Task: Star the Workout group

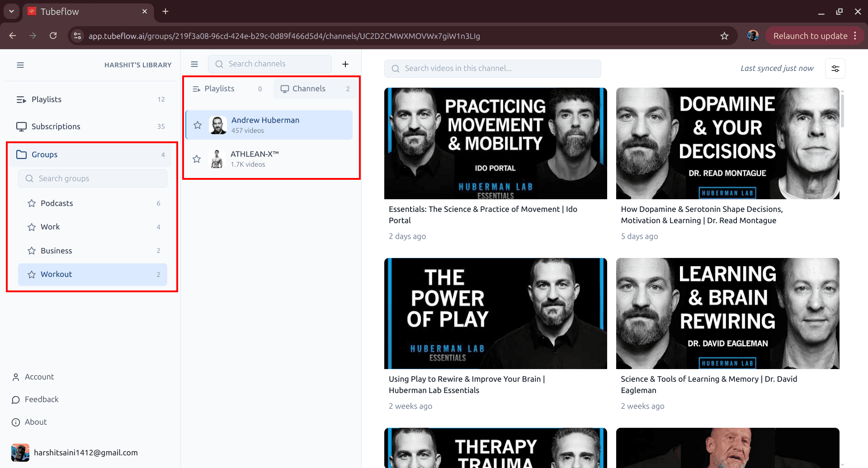Action: (x=32, y=275)
